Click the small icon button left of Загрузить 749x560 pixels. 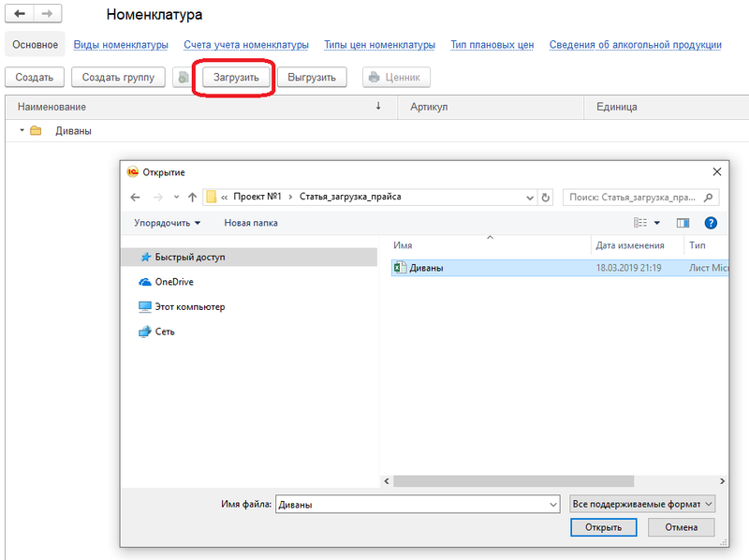[x=183, y=77]
